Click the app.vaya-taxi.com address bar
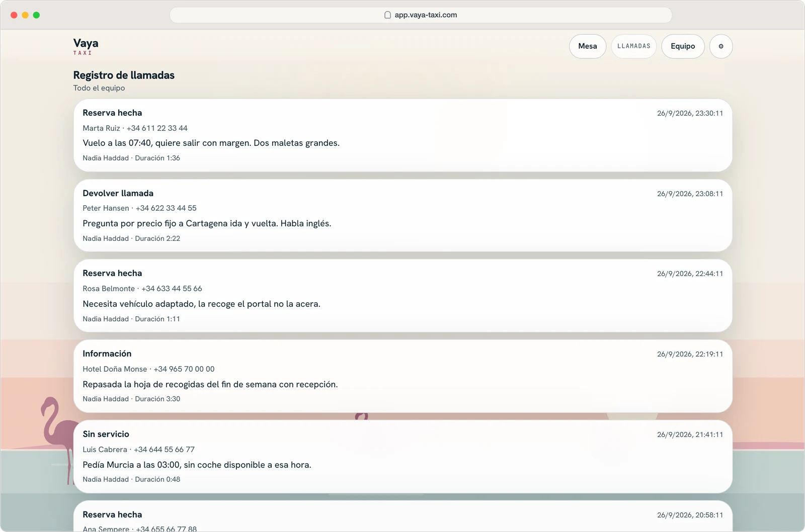The width and height of the screenshot is (805, 532). click(x=421, y=15)
